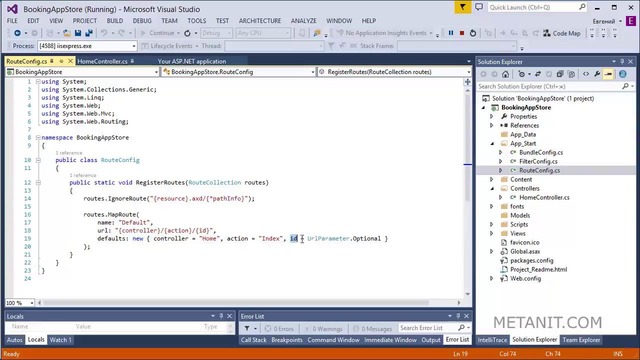Click the Collapse All icon in Solution Explorer
The height and width of the screenshot is (360, 640).
(560, 74)
